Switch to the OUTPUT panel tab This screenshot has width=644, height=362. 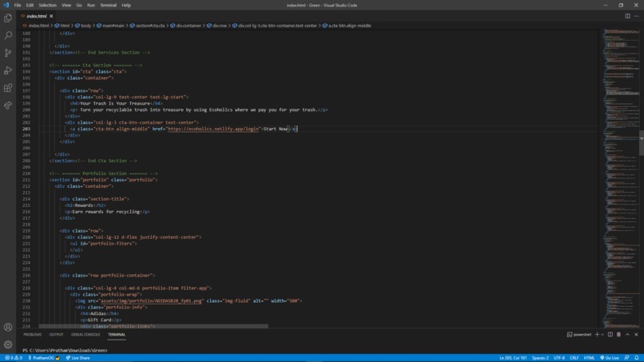56,335
